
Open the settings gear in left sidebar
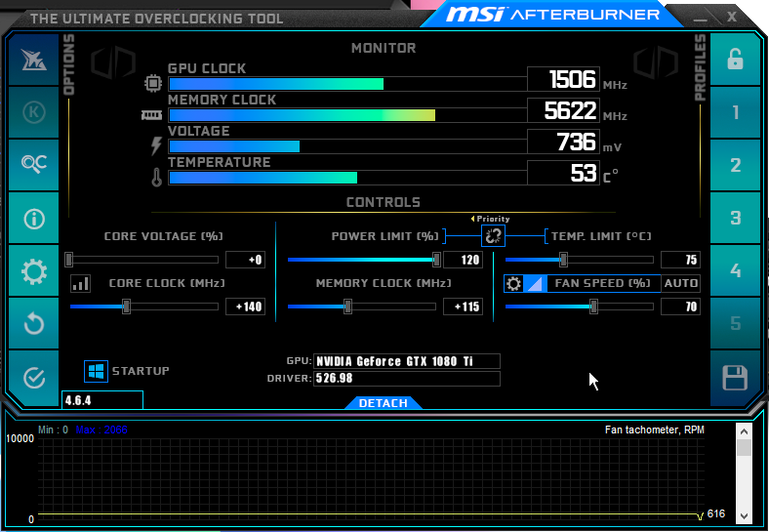(x=33, y=271)
